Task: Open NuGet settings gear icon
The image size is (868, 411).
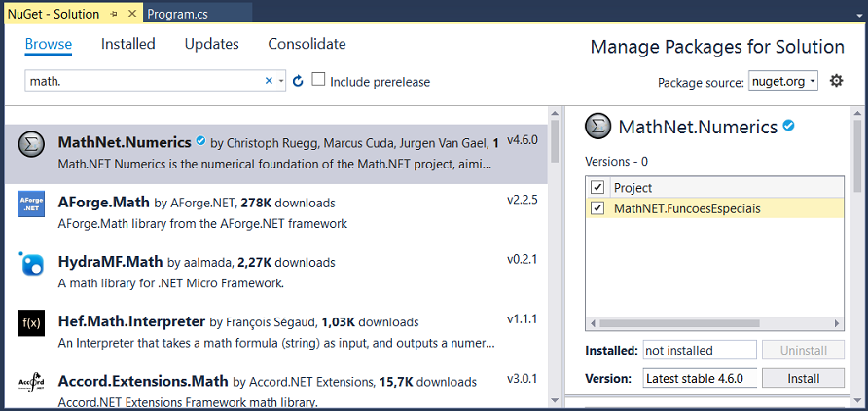Action: pos(836,81)
